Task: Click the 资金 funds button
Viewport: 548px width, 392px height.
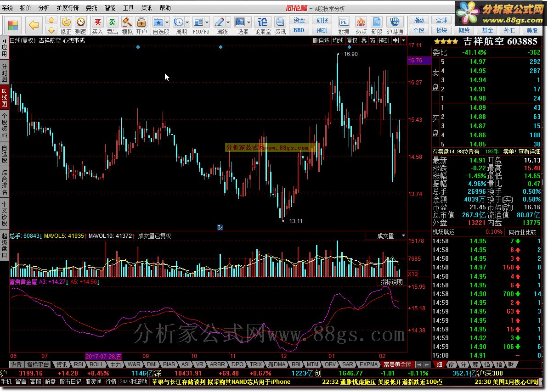Action: tap(299, 20)
